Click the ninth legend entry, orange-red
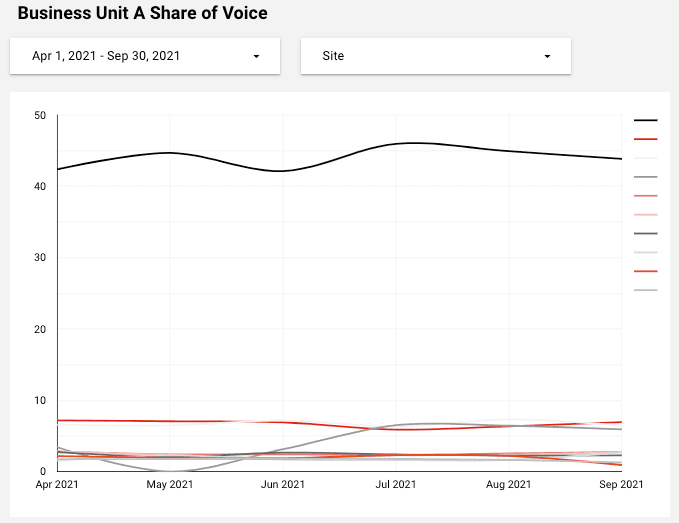The width and height of the screenshot is (679, 523). [645, 271]
